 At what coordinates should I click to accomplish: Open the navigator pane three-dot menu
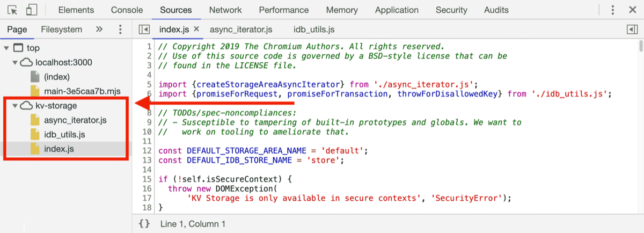120,30
